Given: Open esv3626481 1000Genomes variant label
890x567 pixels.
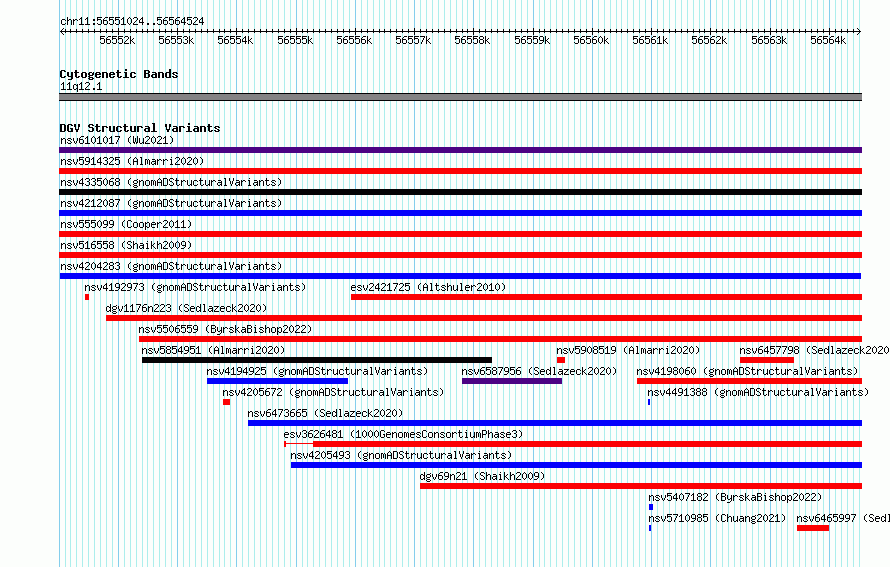Looking at the screenshot, I should pyautogui.click(x=404, y=434).
